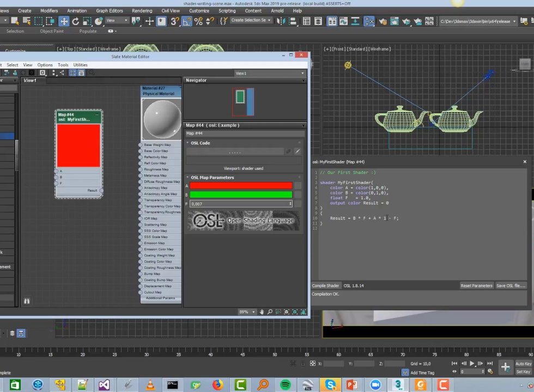
Task: Open the project path dropdown
Action: tap(478, 21)
